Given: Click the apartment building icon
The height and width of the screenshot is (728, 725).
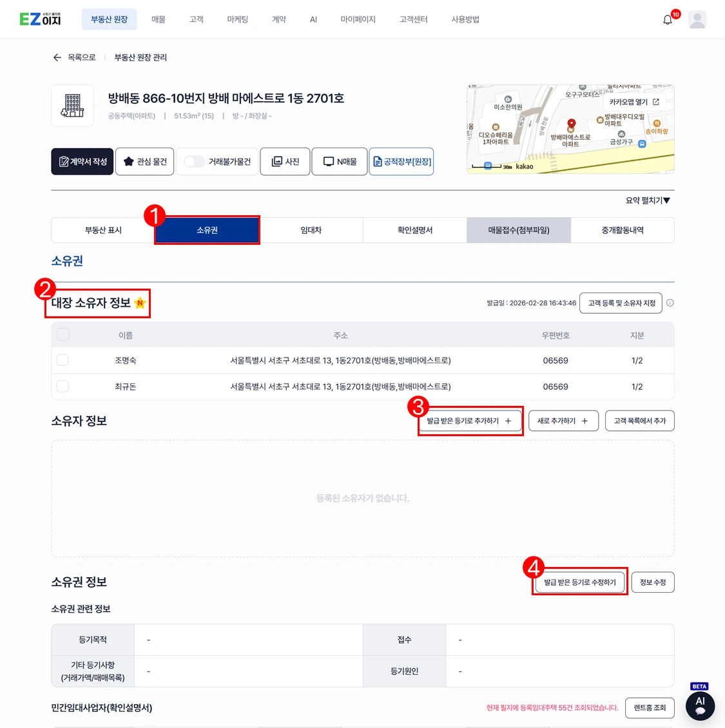Looking at the screenshot, I should click(x=72, y=106).
